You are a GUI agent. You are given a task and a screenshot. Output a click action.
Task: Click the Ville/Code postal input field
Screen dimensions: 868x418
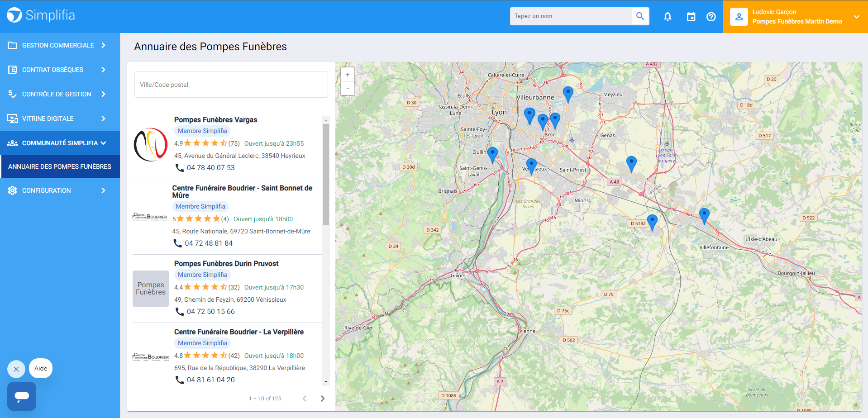pos(231,85)
